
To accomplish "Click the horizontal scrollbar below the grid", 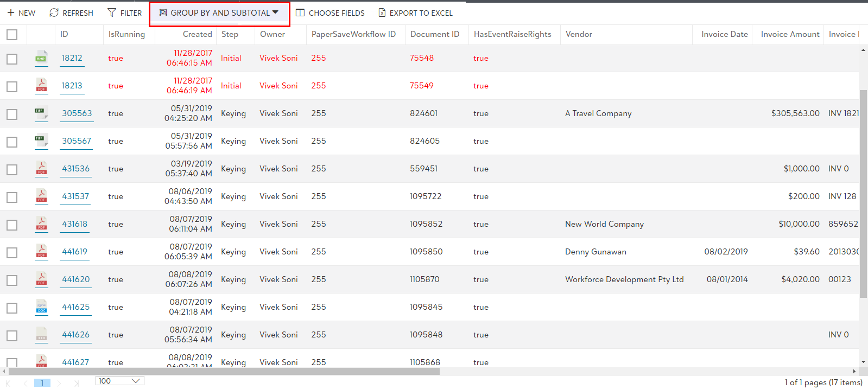I will coord(224,372).
